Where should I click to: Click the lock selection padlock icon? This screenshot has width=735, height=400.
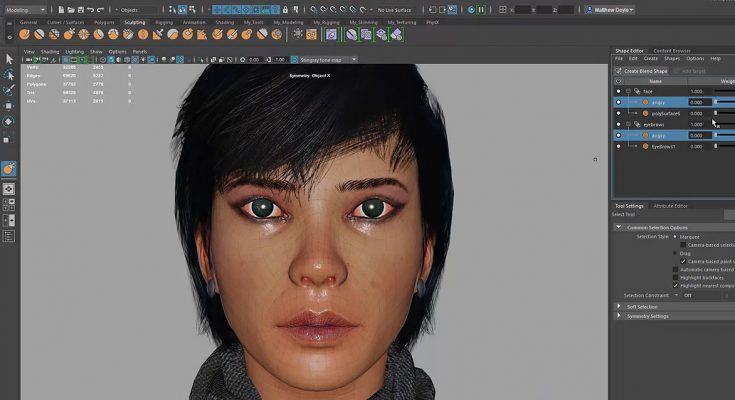tap(285, 9)
